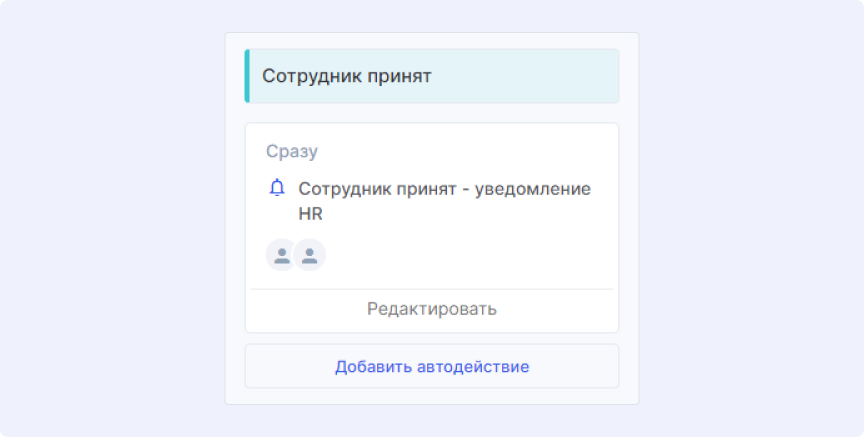
Task: Click the teal accent bar on header
Action: click(247, 76)
